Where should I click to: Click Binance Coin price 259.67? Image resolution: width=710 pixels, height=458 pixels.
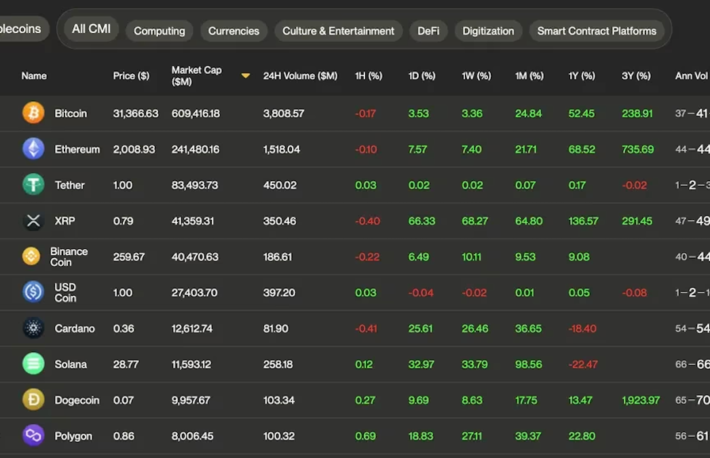129,257
